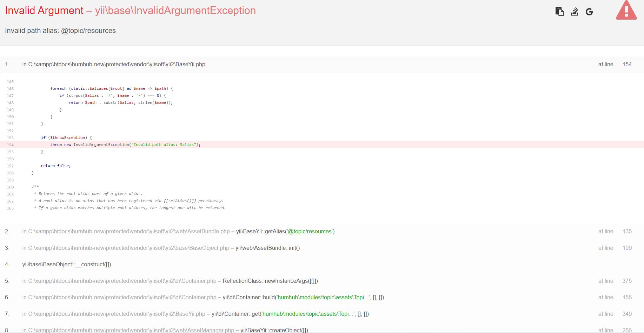The image size is (644, 333).
Task: Copy the error details to clipboard
Action: [x=559, y=11]
